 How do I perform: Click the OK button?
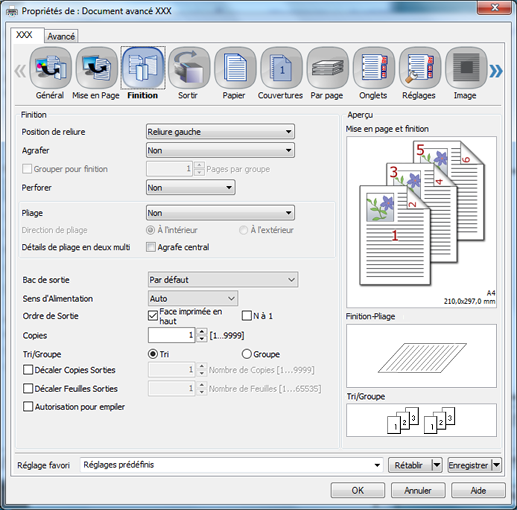point(358,490)
